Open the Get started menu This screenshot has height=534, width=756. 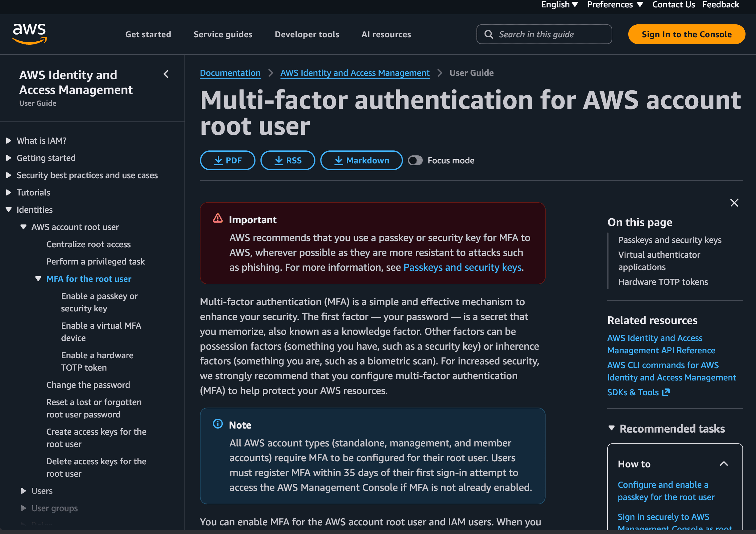(x=148, y=34)
